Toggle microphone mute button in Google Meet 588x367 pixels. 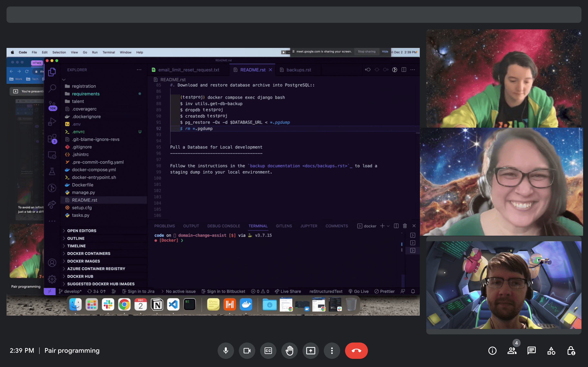[x=226, y=350]
